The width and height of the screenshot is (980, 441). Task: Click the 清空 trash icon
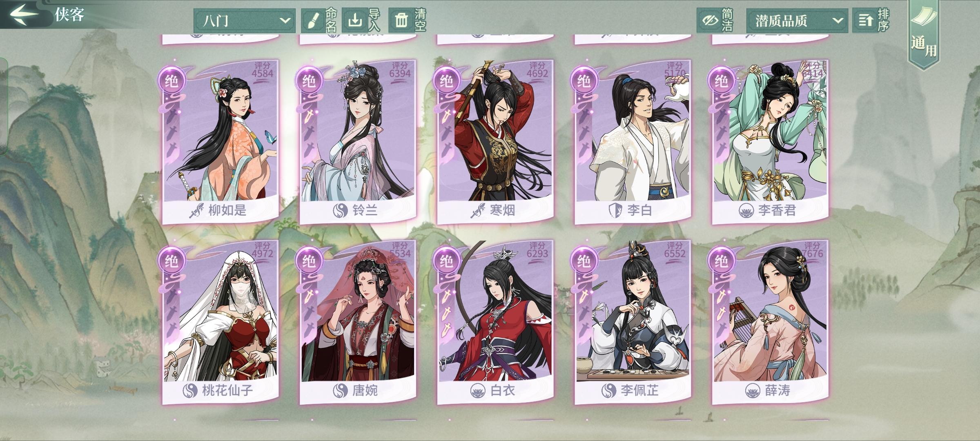(x=401, y=20)
